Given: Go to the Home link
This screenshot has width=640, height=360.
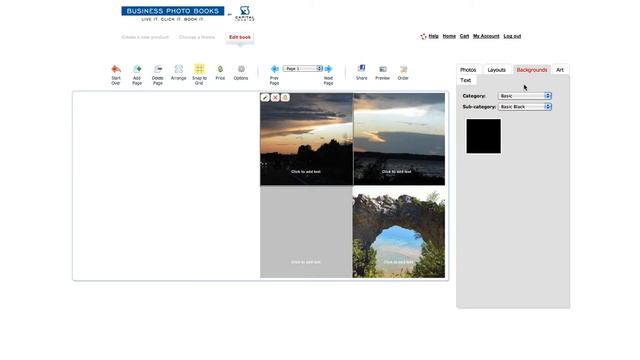Looking at the screenshot, I should (x=449, y=36).
